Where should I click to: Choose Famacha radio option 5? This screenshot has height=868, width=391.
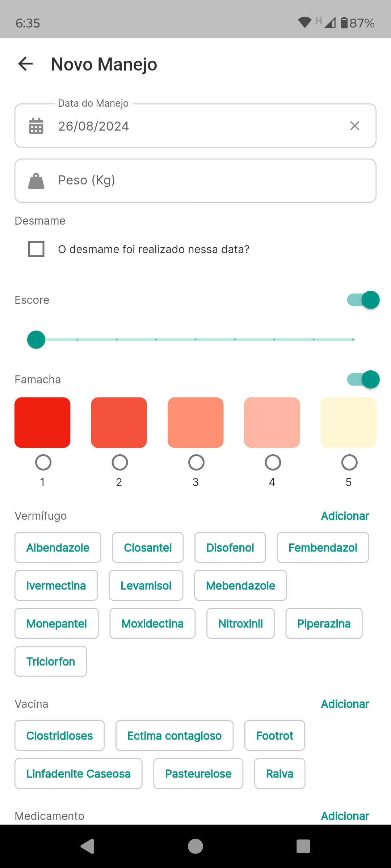point(349,463)
